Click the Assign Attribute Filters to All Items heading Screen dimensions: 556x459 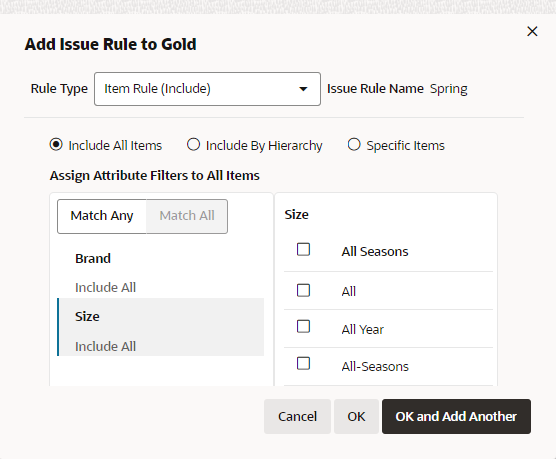click(155, 176)
